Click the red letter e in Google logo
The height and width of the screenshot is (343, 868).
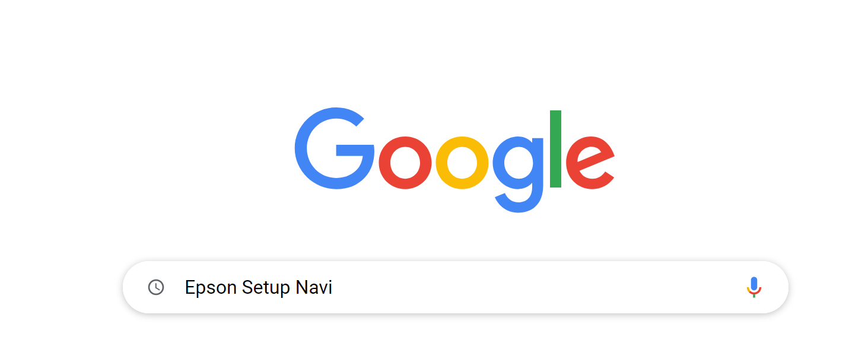pos(590,163)
